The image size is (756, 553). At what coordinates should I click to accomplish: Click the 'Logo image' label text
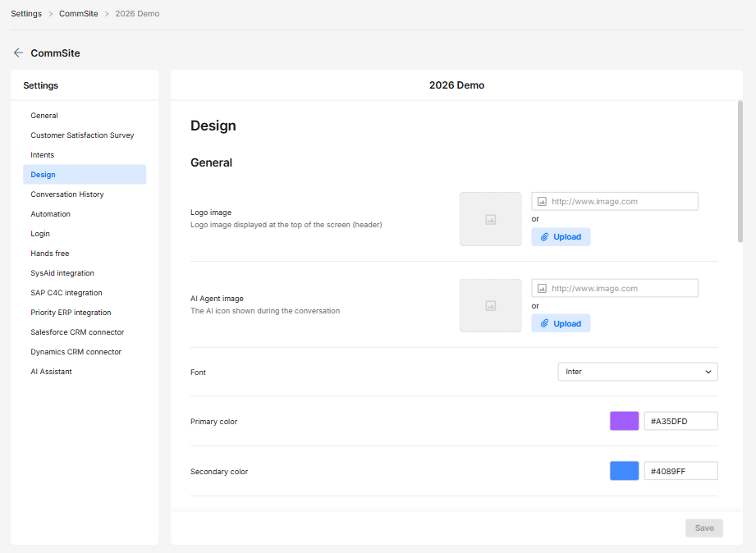[211, 213]
